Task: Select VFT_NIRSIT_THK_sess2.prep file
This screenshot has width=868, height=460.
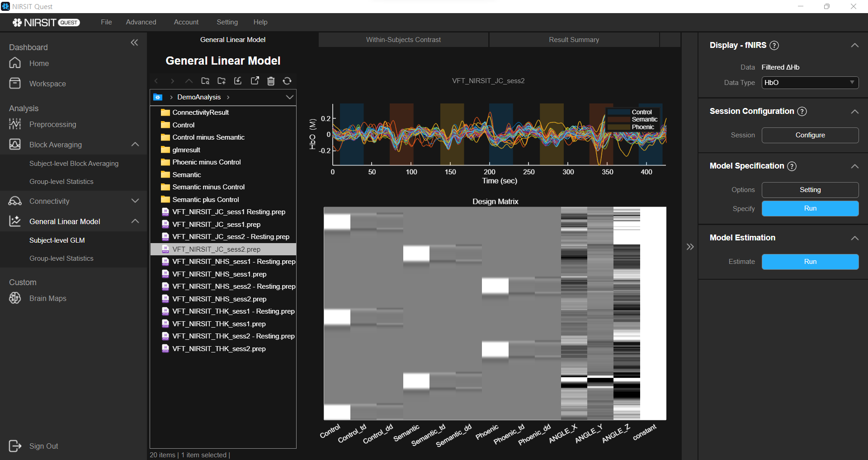Action: coord(223,349)
